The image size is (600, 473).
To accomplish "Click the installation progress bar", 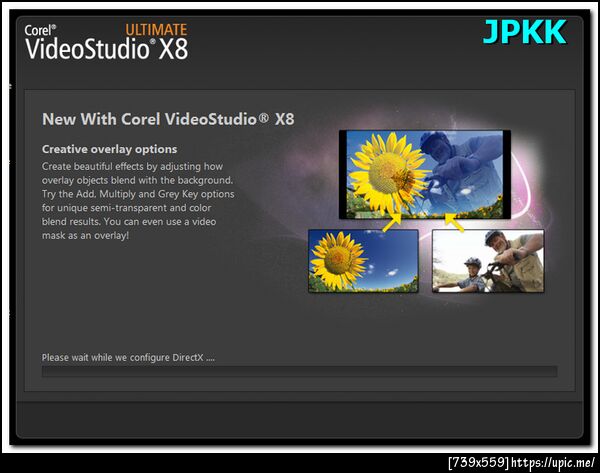I will click(299, 371).
